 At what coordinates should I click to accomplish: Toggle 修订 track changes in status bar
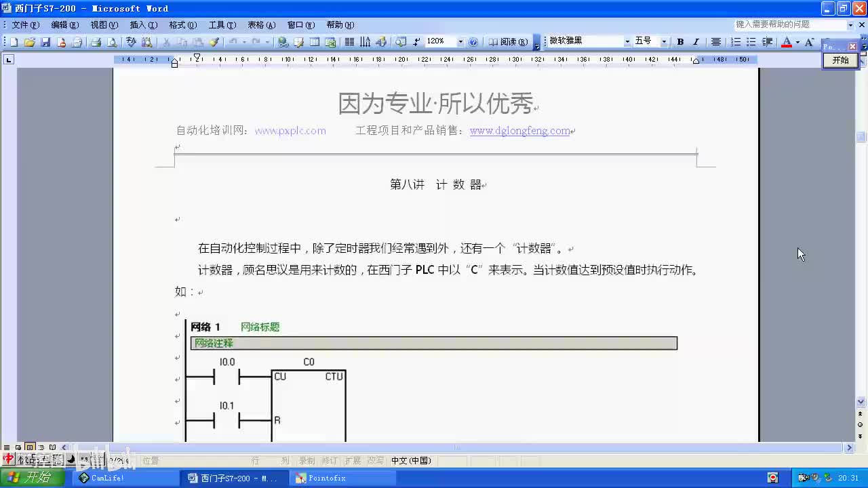pyautogui.click(x=329, y=461)
